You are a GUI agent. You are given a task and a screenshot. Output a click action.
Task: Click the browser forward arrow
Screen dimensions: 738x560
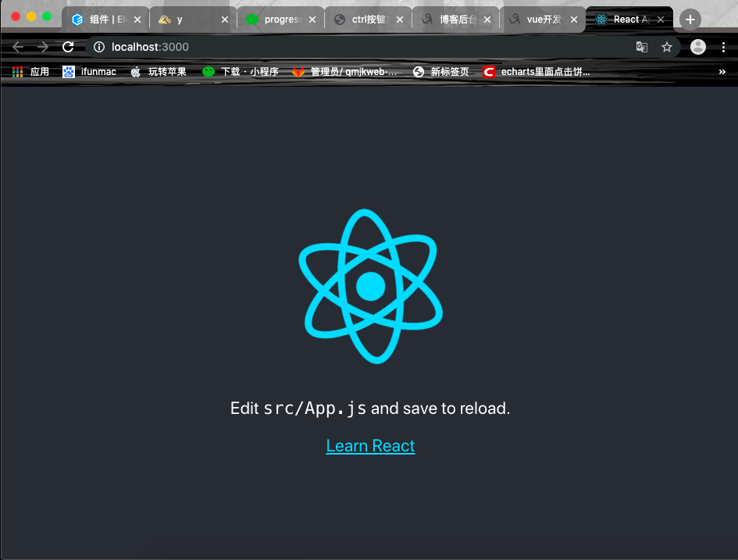[43, 47]
